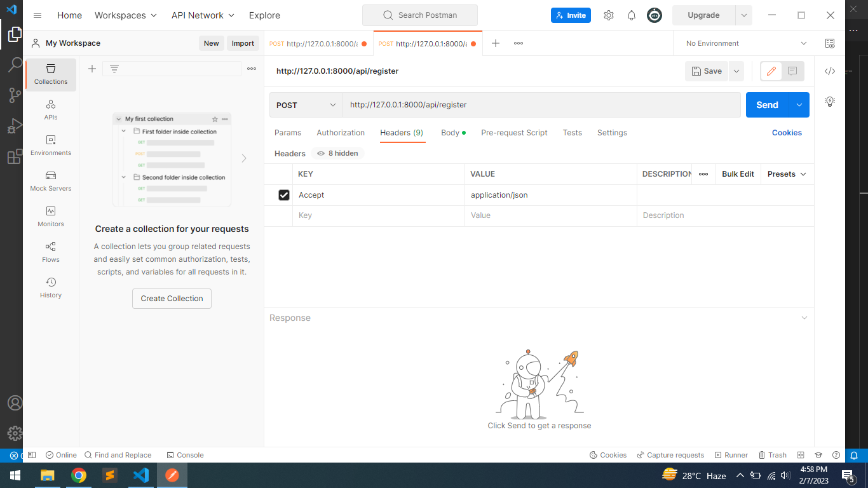Viewport: 868px width, 488px height.
Task: Open the tab overflow three-dot menu
Action: (x=519, y=43)
